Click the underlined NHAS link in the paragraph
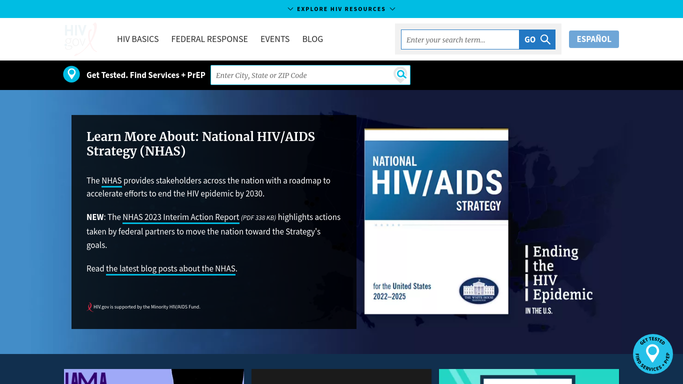 pos(112,181)
